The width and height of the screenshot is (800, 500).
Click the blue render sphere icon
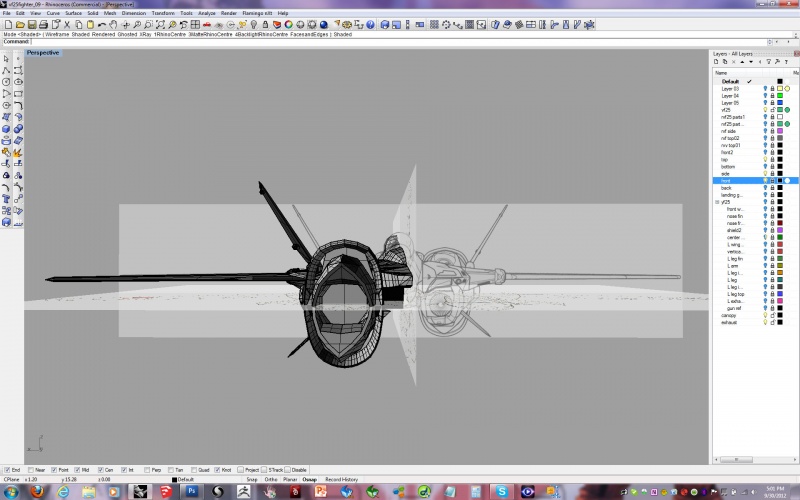(323, 24)
